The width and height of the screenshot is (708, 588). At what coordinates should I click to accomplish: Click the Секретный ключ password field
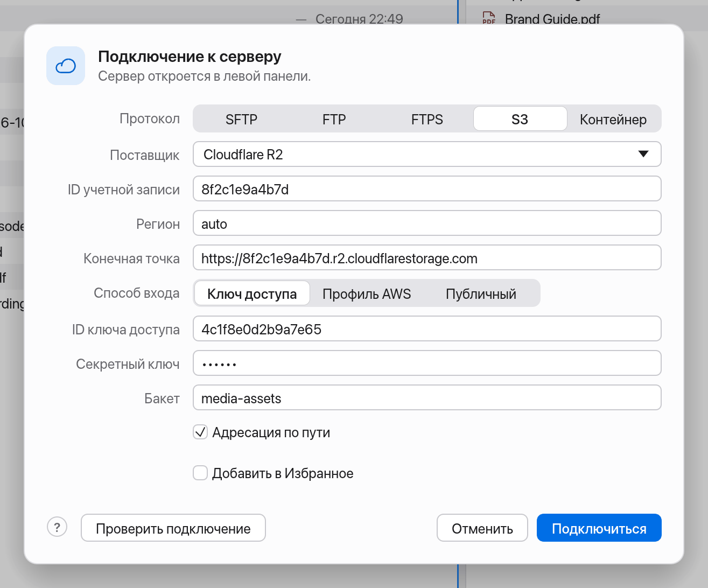point(427,363)
